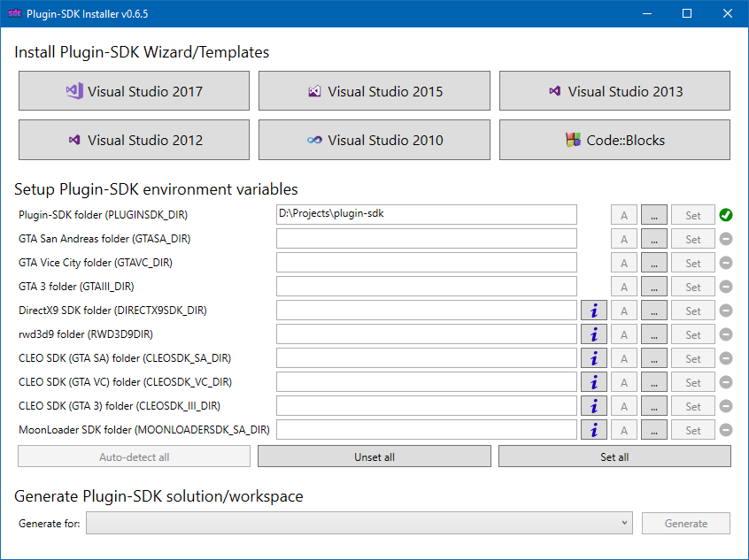Screen dimensions: 749x560
Task: Focus the CLEO SDK (GTA SA) folder field
Action: click(427, 358)
